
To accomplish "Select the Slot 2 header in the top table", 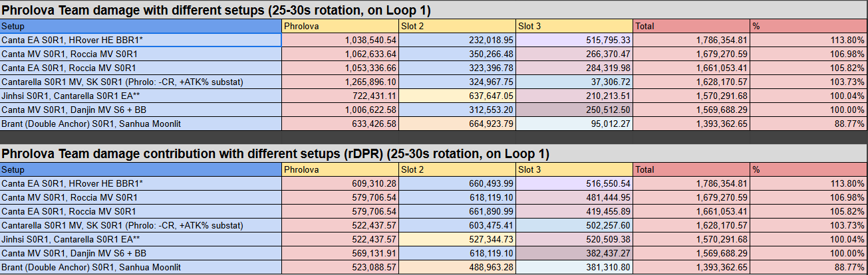I will coord(458,27).
